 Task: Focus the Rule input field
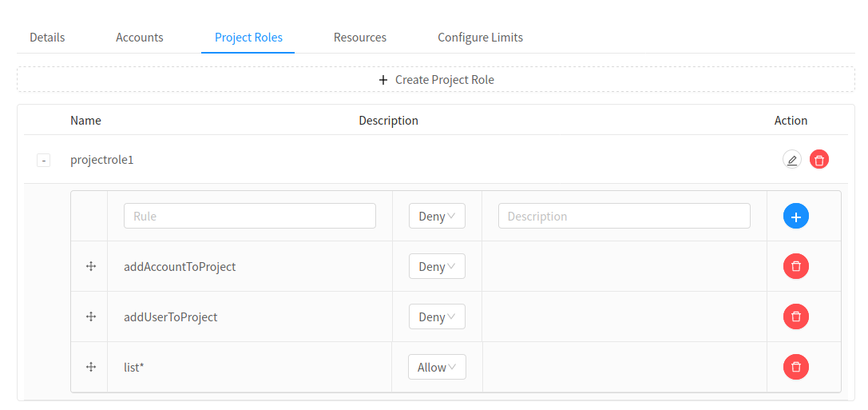point(250,216)
